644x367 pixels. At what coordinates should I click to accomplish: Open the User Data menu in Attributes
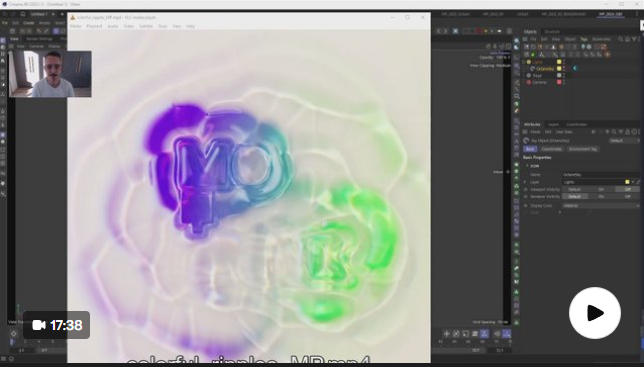[x=564, y=132]
